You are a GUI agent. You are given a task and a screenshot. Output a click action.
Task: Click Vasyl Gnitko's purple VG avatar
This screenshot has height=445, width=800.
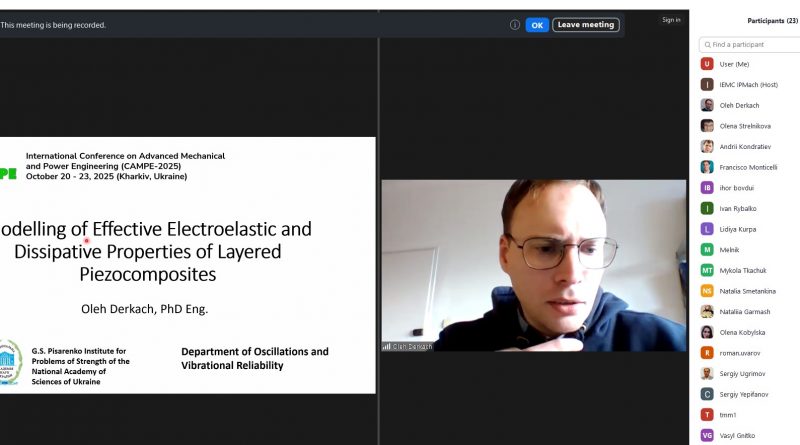pos(707,435)
